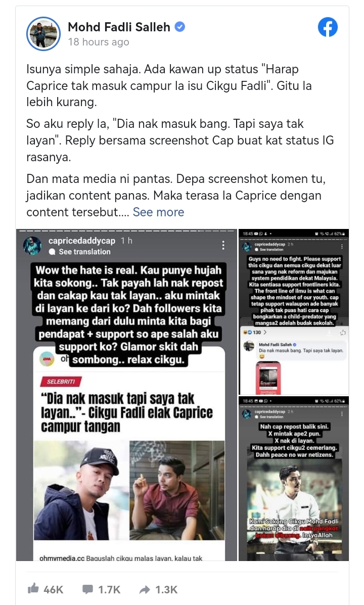This screenshot has width=364, height=605.
Task: Open the top-right Guys no need to fight screenshot
Action: (294, 312)
